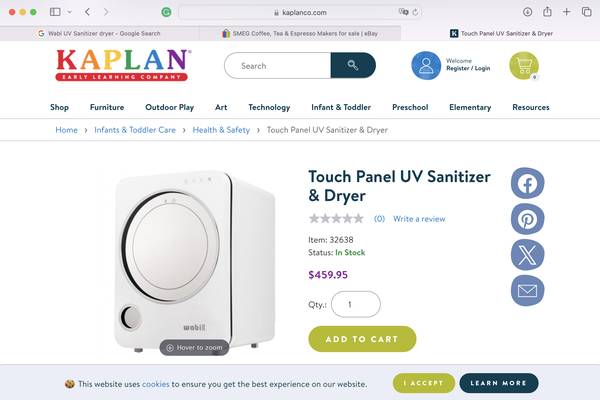This screenshot has height=400, width=600.
Task: Toggle Safari sidebar button
Action: pyautogui.click(x=55, y=12)
